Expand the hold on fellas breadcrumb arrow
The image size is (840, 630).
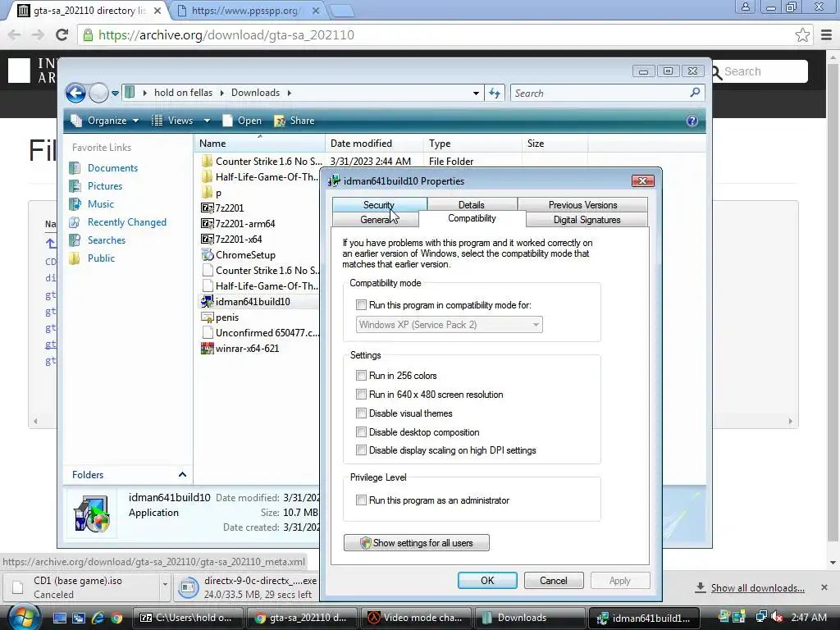tap(221, 93)
